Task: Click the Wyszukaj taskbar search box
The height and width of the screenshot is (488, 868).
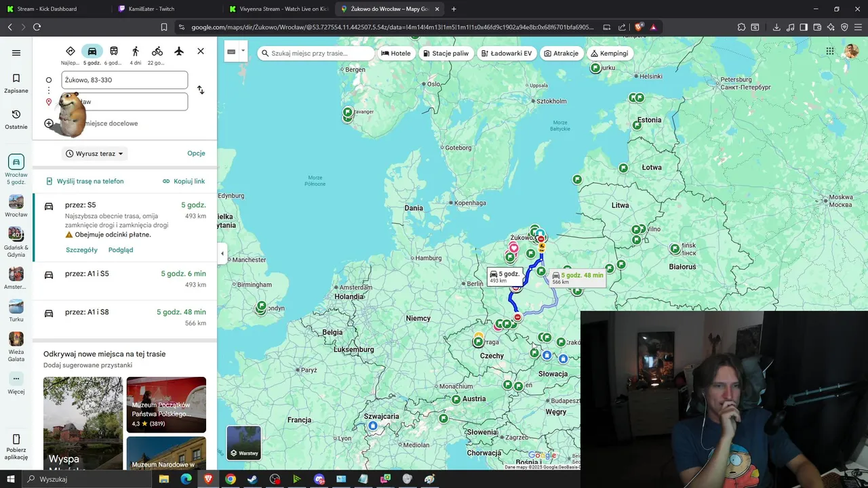Action: 88,479
